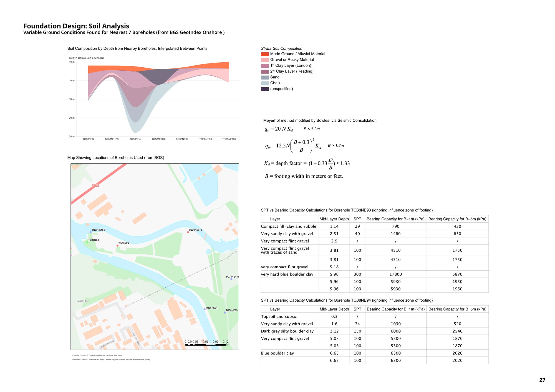Click the (unspecified) legend swatch
555x392 pixels.
coord(265,89)
